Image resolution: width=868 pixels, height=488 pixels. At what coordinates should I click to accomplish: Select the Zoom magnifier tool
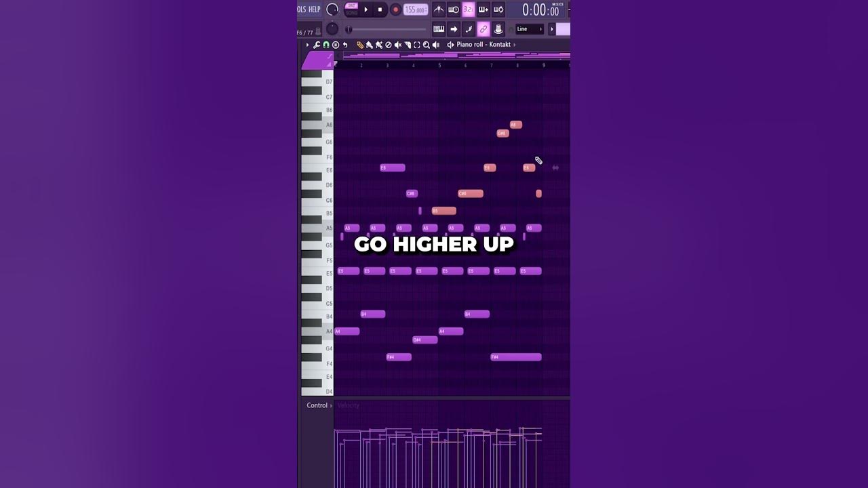pyautogui.click(x=427, y=45)
